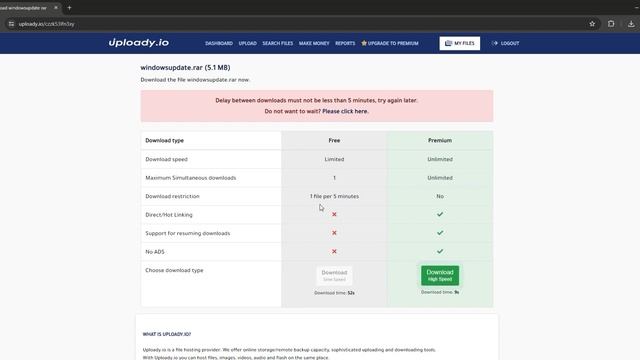Screen dimensions: 640x360
Task: Open the Upload page
Action: tap(247, 43)
